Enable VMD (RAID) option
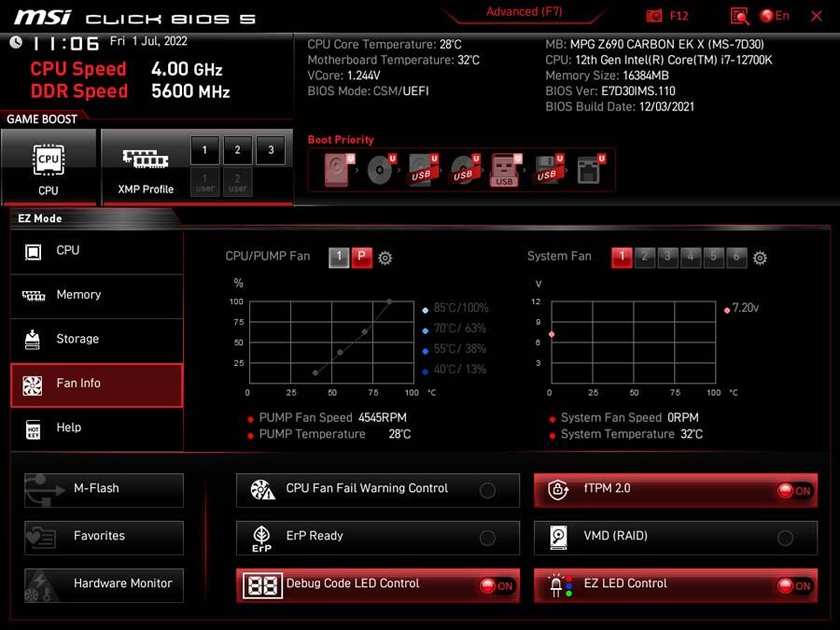Image resolution: width=840 pixels, height=630 pixels. [785, 538]
